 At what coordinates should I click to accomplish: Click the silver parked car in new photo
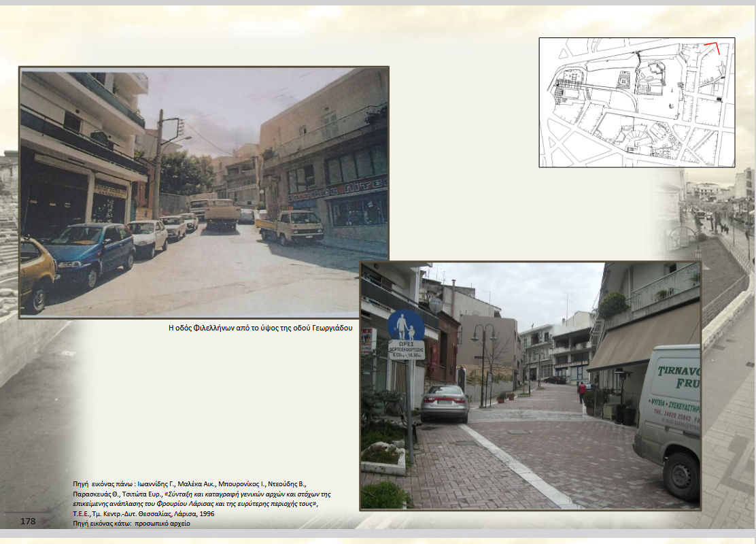click(444, 403)
